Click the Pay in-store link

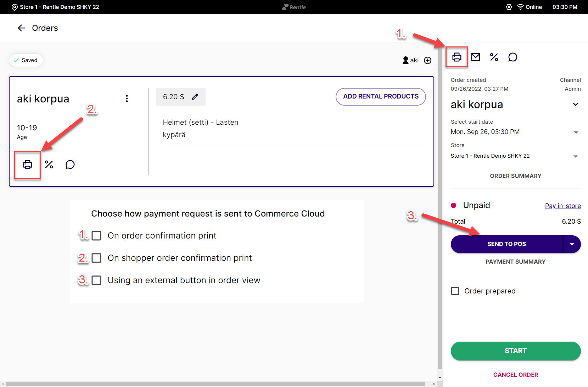[x=562, y=206]
